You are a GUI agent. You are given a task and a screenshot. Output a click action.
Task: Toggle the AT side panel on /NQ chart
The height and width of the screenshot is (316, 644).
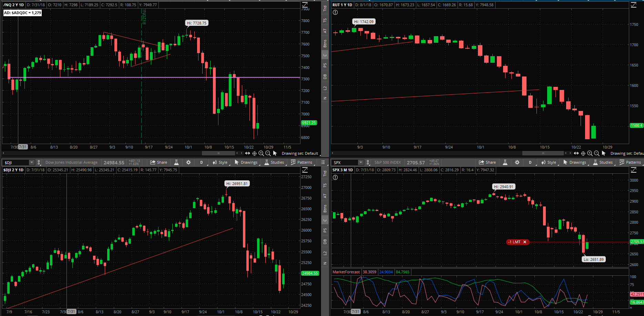pos(325,31)
